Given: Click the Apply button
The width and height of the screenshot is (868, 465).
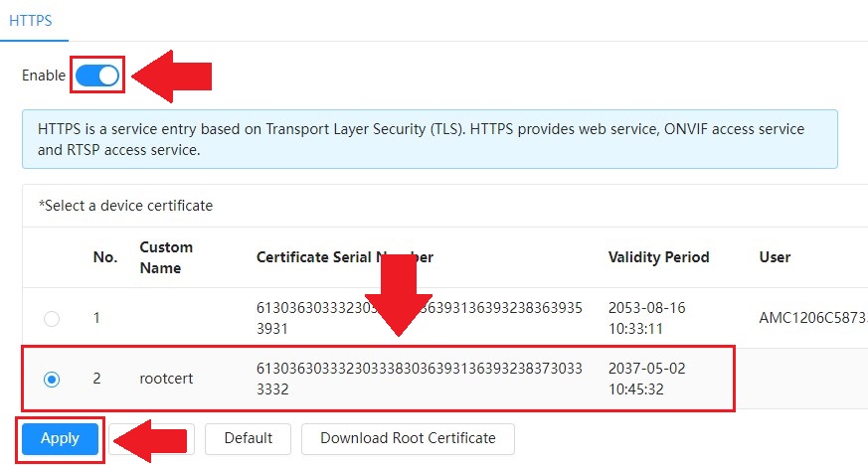Looking at the screenshot, I should click(60, 438).
